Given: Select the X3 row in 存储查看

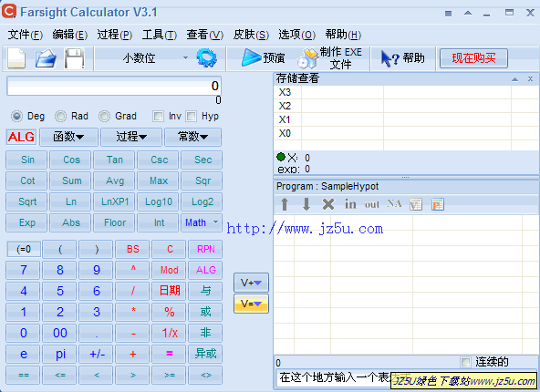Looking at the screenshot, I should (x=406, y=92).
